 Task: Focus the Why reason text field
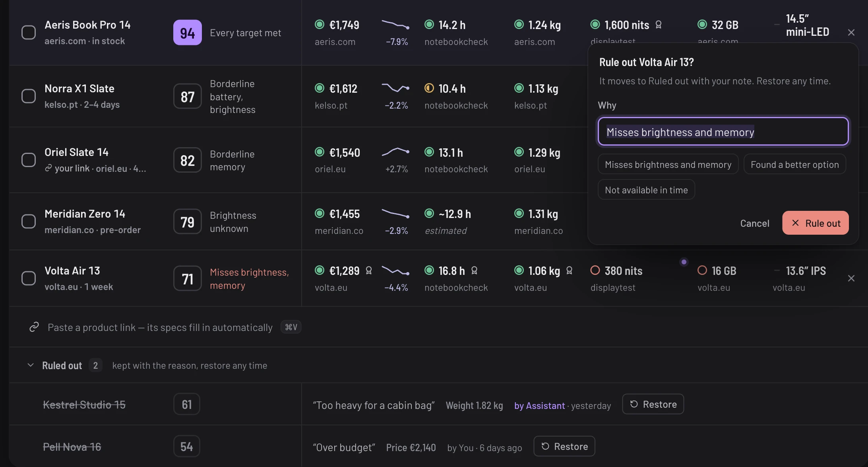tap(723, 132)
